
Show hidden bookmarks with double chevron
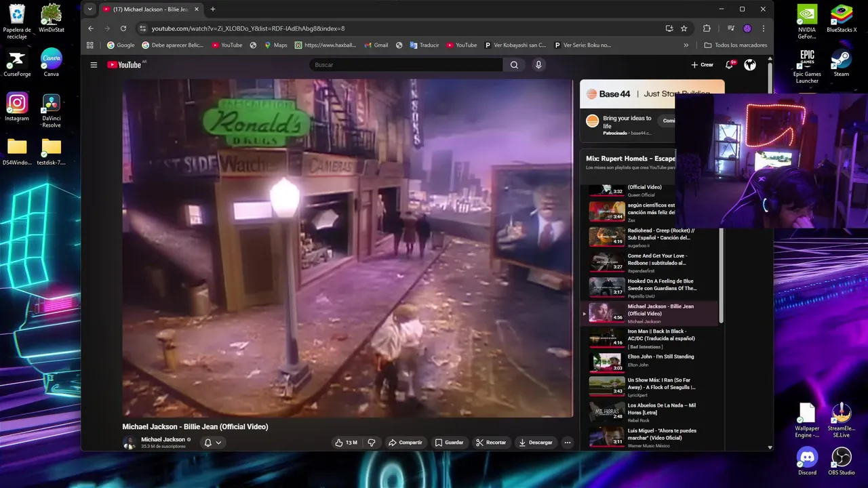pos(686,45)
